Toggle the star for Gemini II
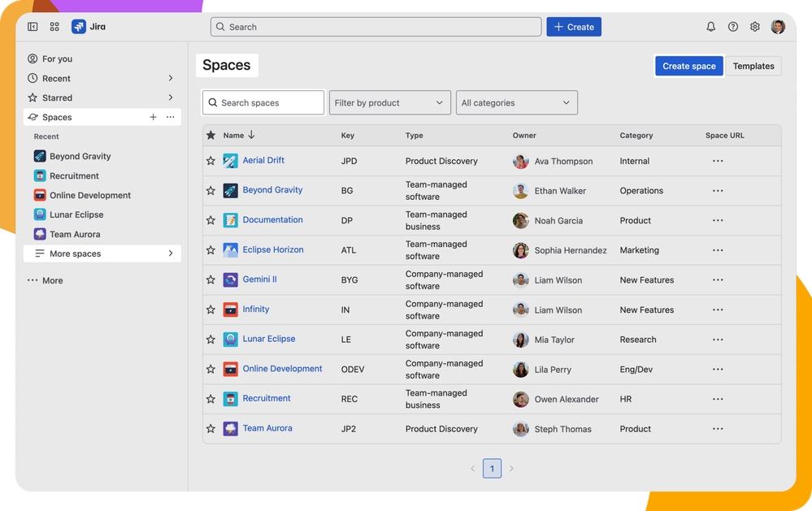Image resolution: width=812 pixels, height=511 pixels. tap(211, 279)
